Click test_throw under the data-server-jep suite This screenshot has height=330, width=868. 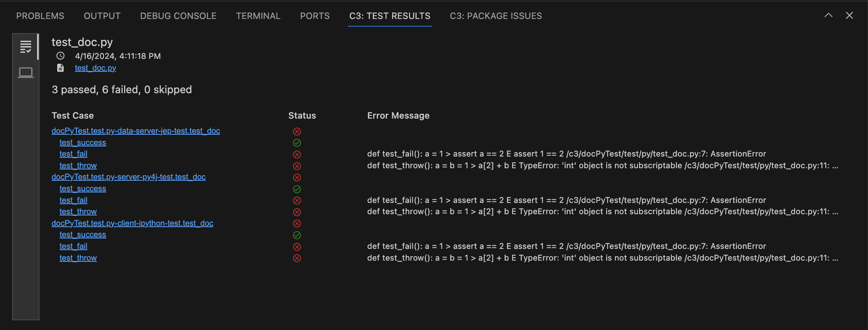tap(78, 165)
